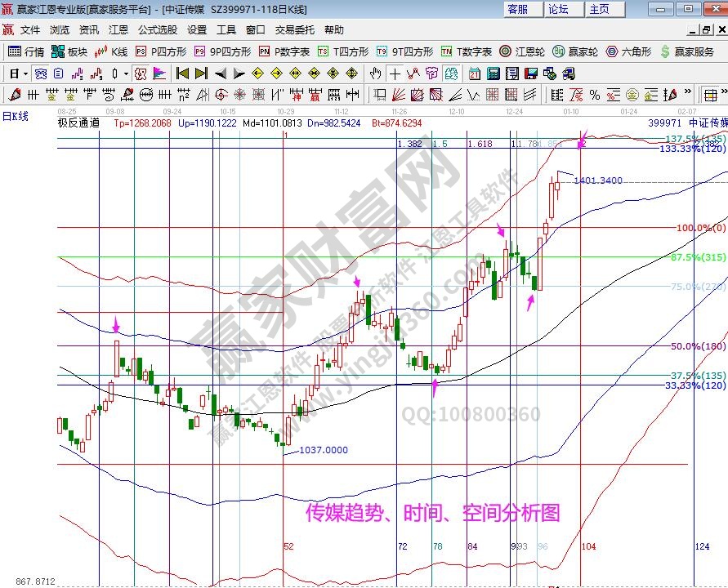Screen dimensions: 728x588
Task: Click the calculator icon in toolbar
Action: point(494,73)
